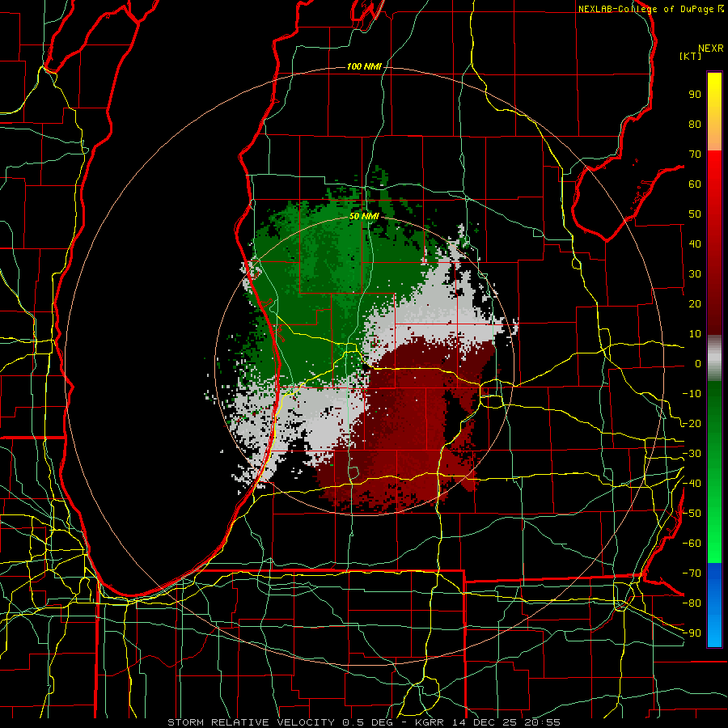Click the 40 value on the velocity scale
Viewport: 728px width, 728px height.
(695, 244)
